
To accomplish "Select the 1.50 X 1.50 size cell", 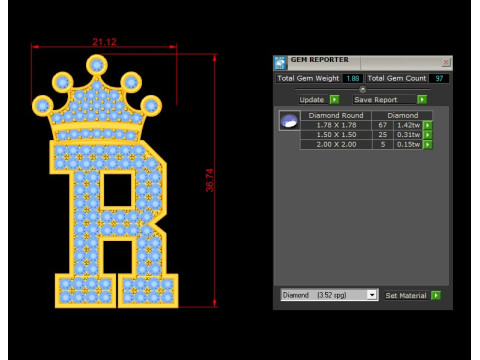I will (x=336, y=135).
